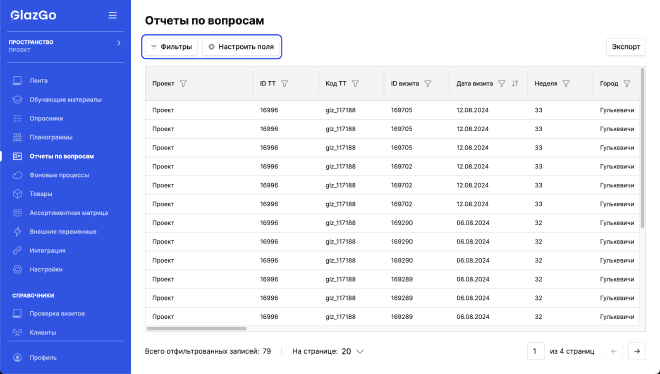
Task: Expand the Пространство project switcher chevron
Action: 119,42
